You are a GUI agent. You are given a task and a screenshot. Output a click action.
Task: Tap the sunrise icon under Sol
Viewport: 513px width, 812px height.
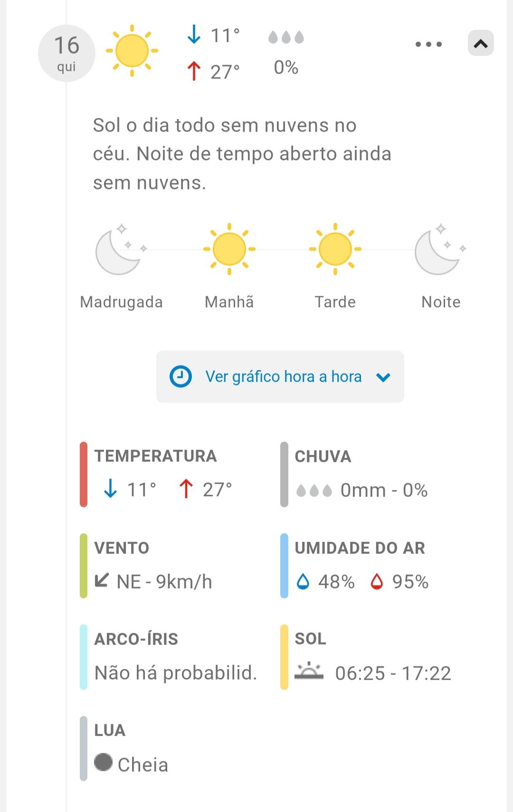coord(309,671)
